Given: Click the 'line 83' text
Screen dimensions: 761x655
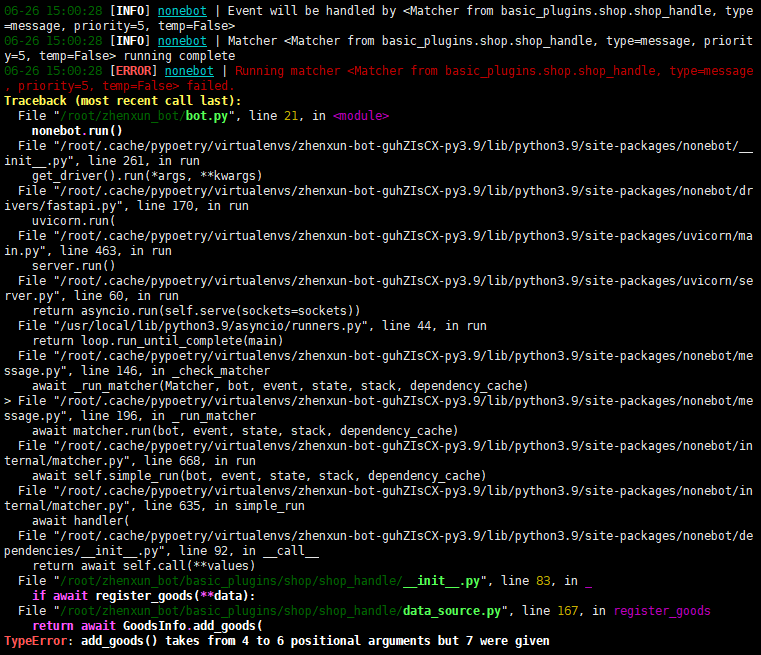Looking at the screenshot, I should [x=525, y=581].
